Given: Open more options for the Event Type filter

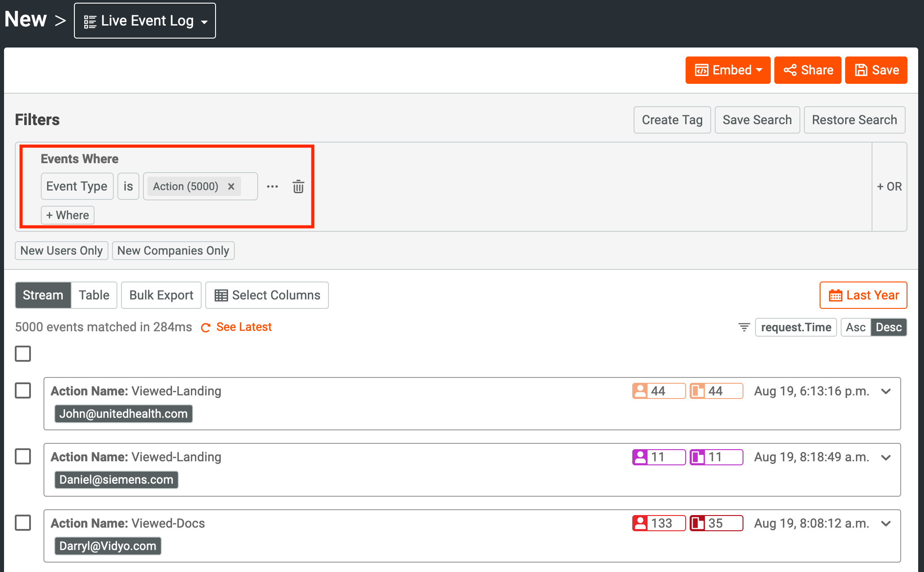Looking at the screenshot, I should coord(272,186).
